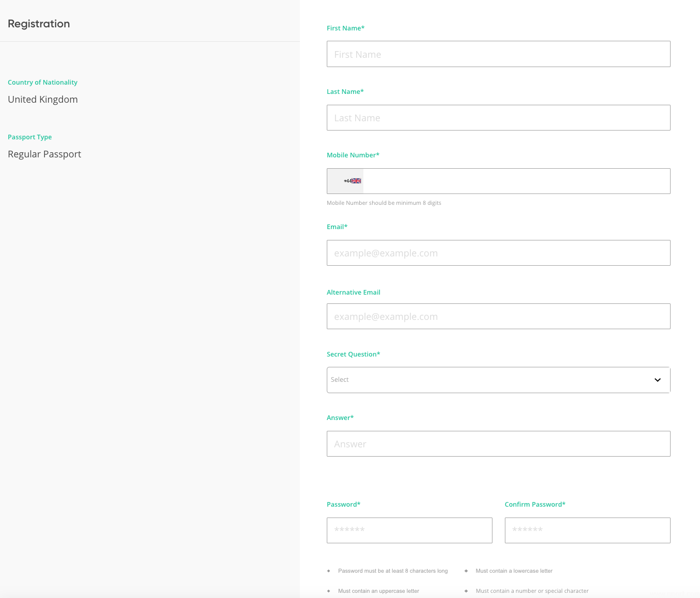Select the Mobile Number input box

pyautogui.click(x=516, y=181)
